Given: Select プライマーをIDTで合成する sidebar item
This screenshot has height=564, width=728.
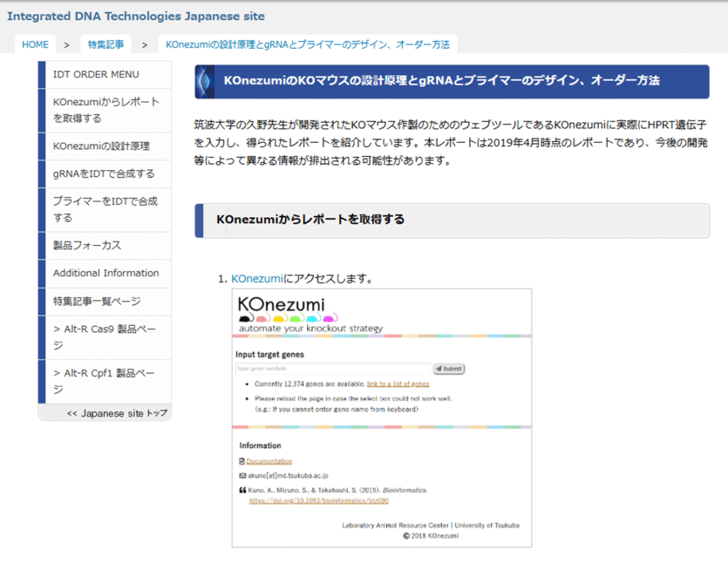Looking at the screenshot, I should tap(105, 210).
